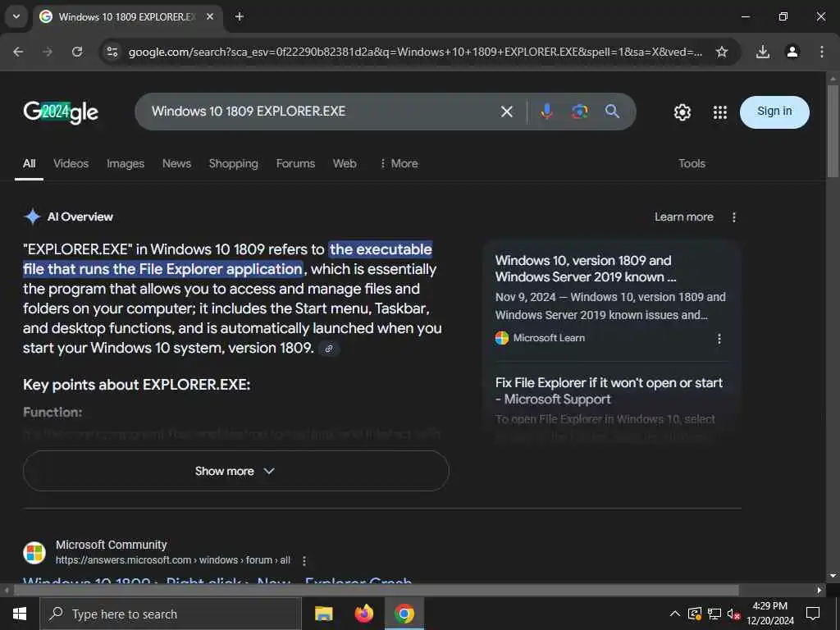840x630 pixels.
Task: Click the horizontal scrollbar right arrow
Action: pos(819,591)
